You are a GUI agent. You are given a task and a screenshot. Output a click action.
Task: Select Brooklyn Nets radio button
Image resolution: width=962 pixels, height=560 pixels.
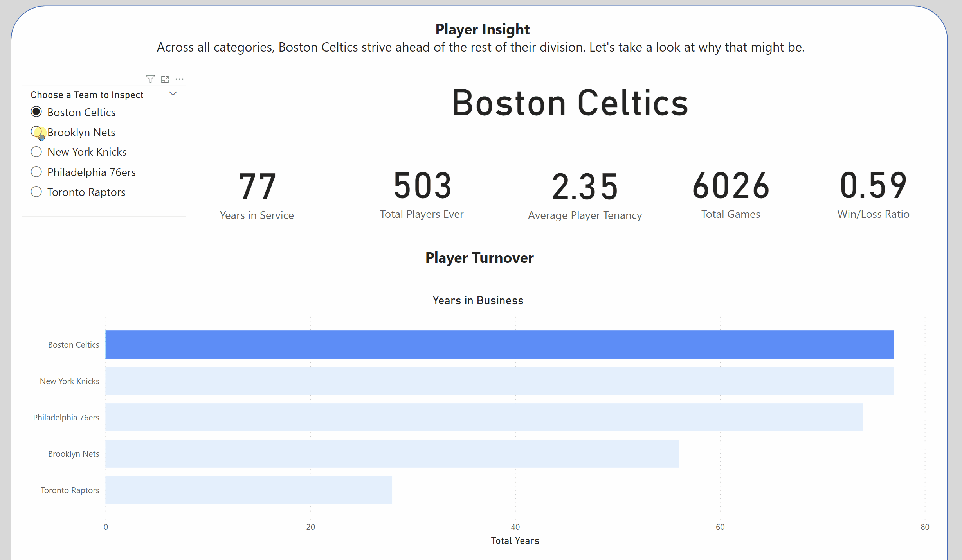(x=36, y=132)
